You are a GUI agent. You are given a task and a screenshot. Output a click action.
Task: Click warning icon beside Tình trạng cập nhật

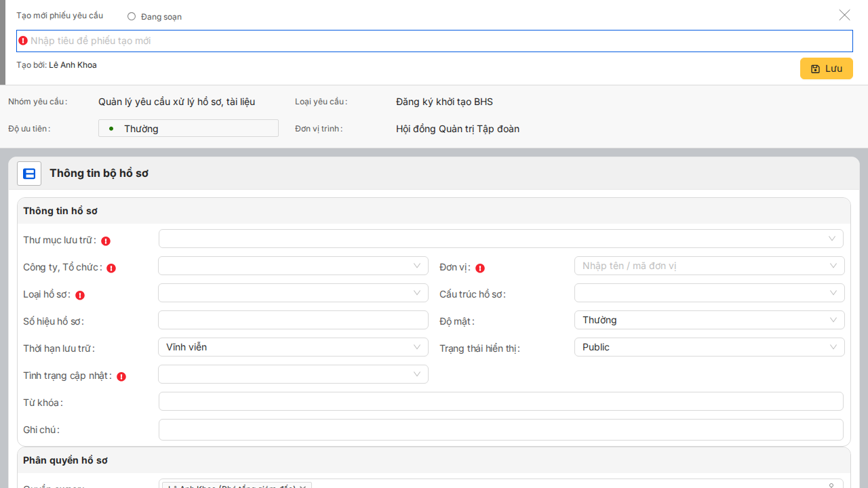pos(121,376)
